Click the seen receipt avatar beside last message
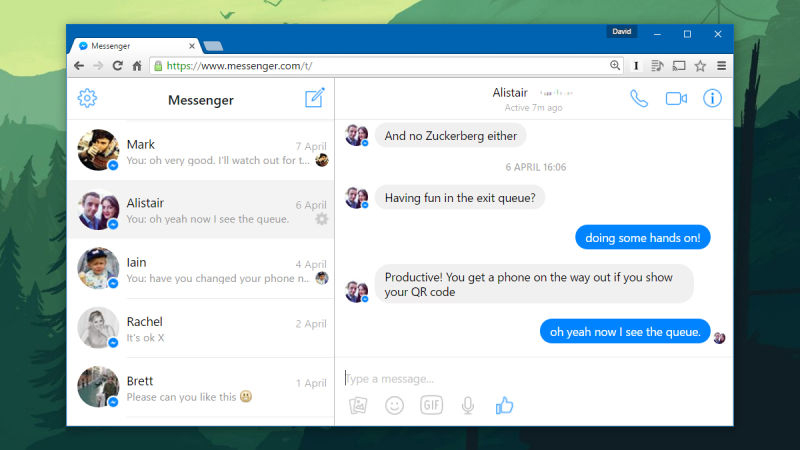Screen dimensions: 800x450 (x=719, y=337)
